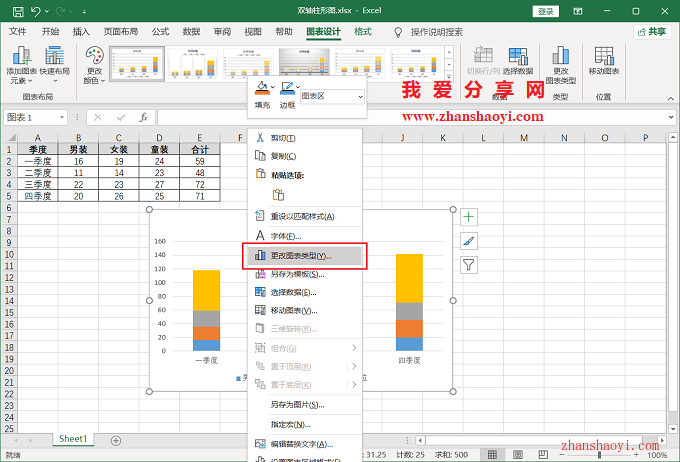Click the Sign in button
Image resolution: width=680 pixels, height=462 pixels.
point(546,11)
